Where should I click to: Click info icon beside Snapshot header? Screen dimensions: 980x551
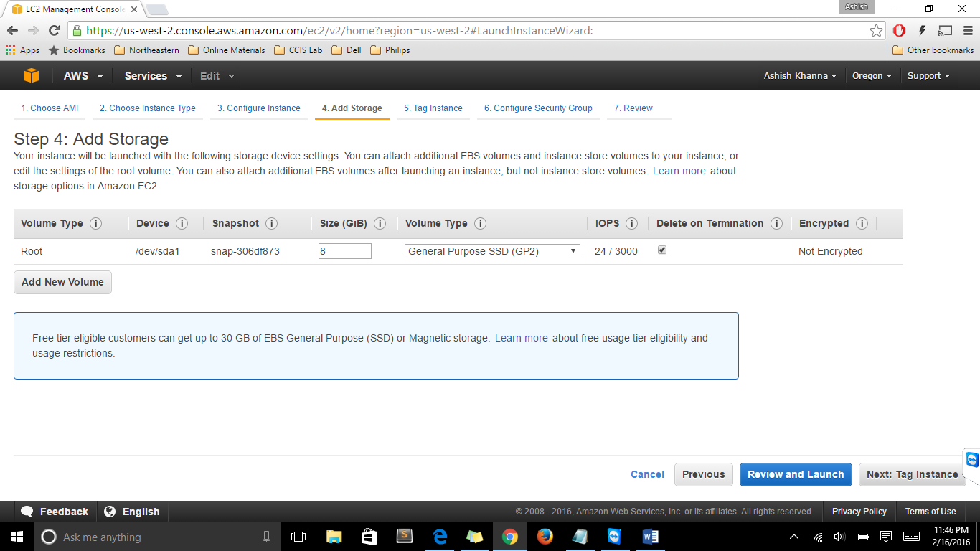tap(271, 224)
